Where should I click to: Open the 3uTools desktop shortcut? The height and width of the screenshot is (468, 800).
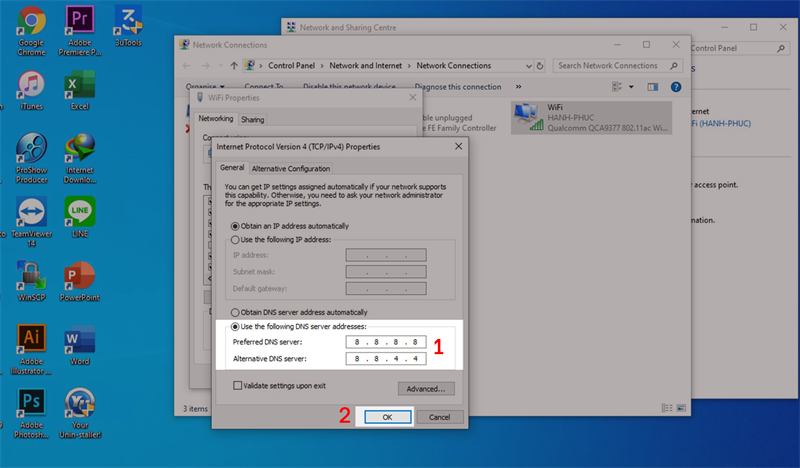click(128, 27)
